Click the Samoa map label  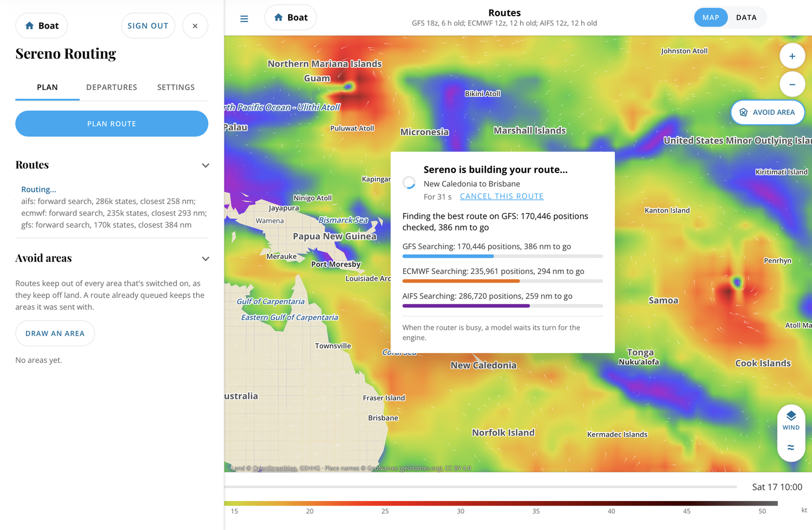[663, 300]
